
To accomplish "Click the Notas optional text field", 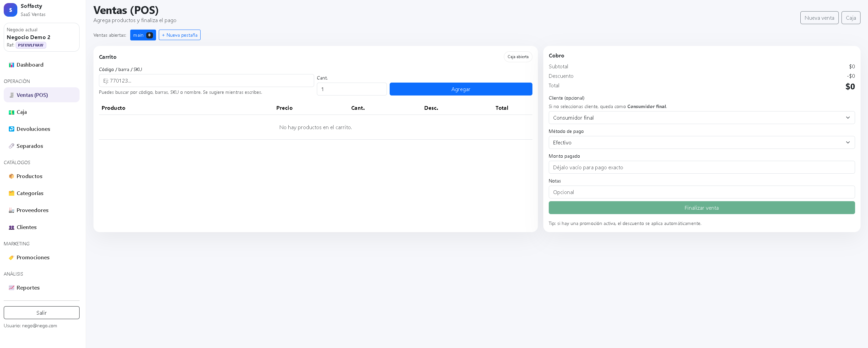I will tap(701, 192).
